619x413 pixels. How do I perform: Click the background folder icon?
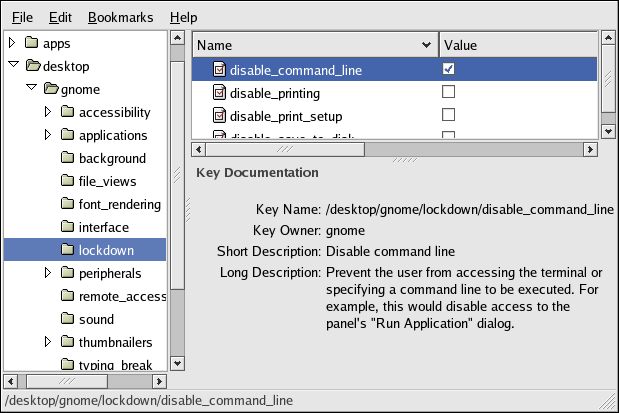tap(68, 158)
